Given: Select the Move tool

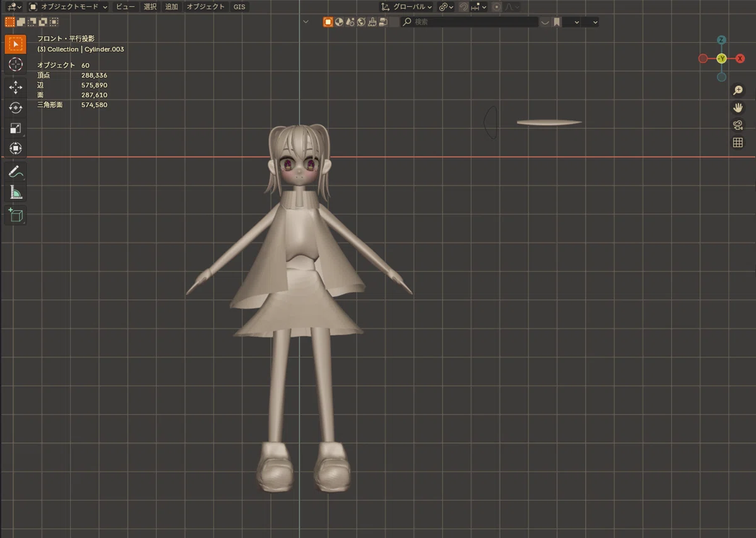Looking at the screenshot, I should (x=16, y=88).
